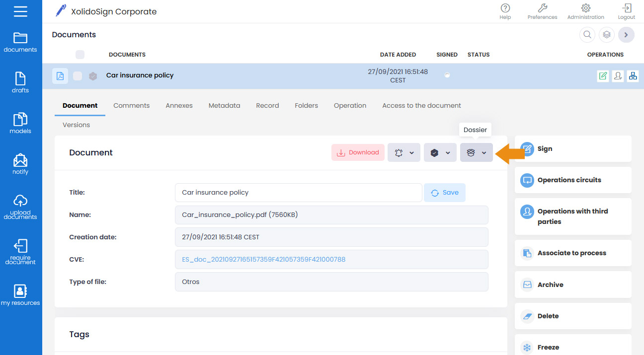
Task: Click the circuit hierarchy operation icon
Action: pyautogui.click(x=633, y=76)
